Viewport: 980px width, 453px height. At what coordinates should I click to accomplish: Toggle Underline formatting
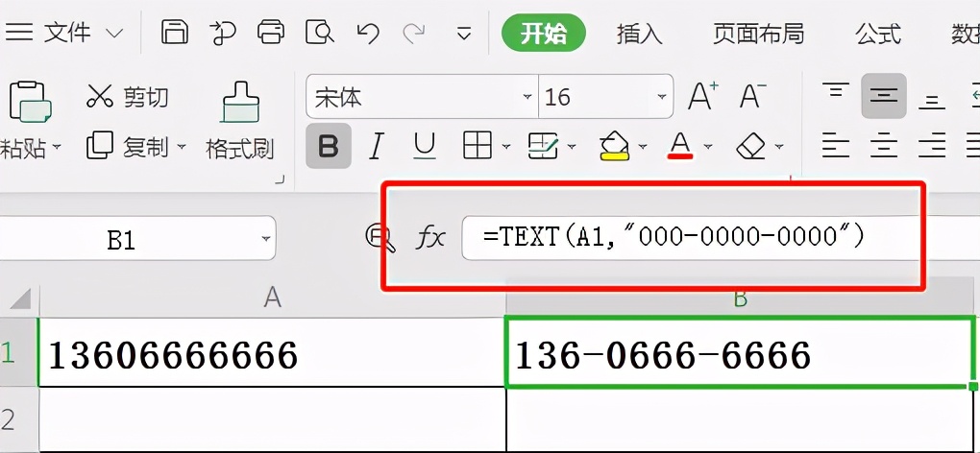click(425, 147)
